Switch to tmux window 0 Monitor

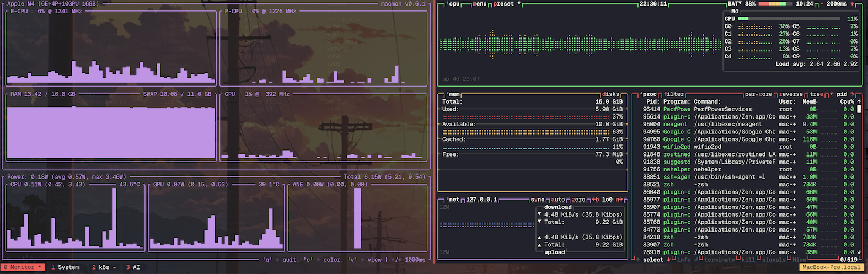[x=23, y=267]
